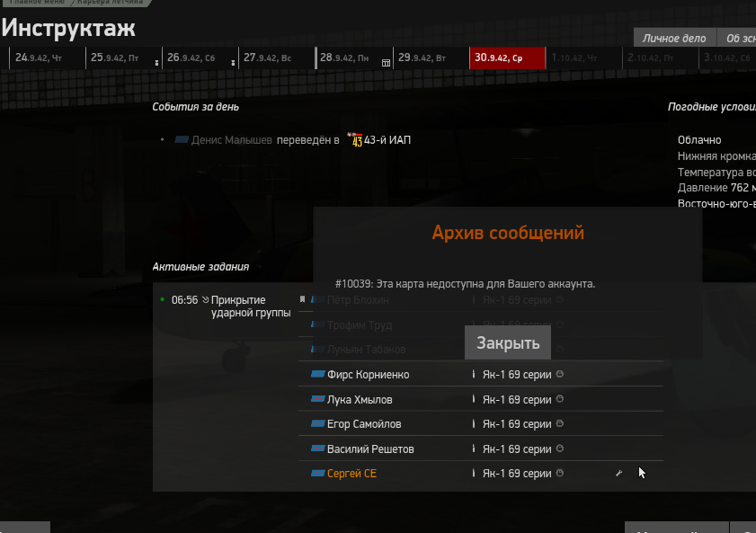Click clock icon in Василий Решетов row
This screenshot has height=533, width=756.
(x=560, y=449)
